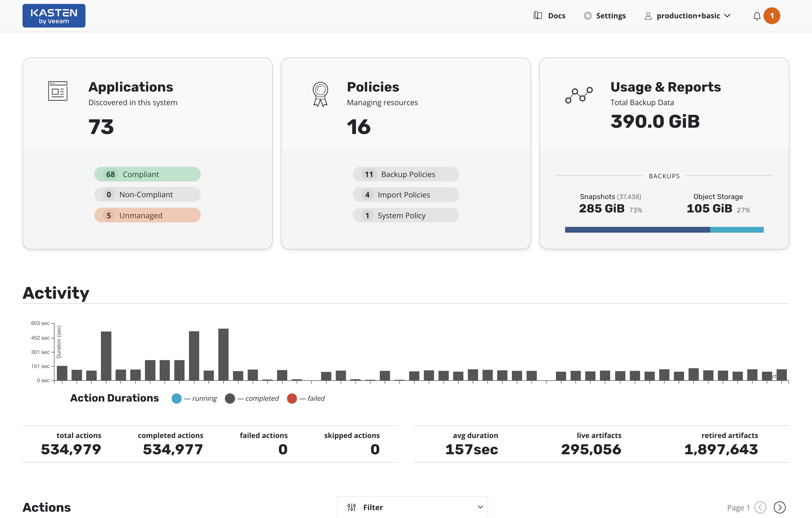Select the 68 Compliant applications pill
The height and width of the screenshot is (518, 812).
(147, 174)
